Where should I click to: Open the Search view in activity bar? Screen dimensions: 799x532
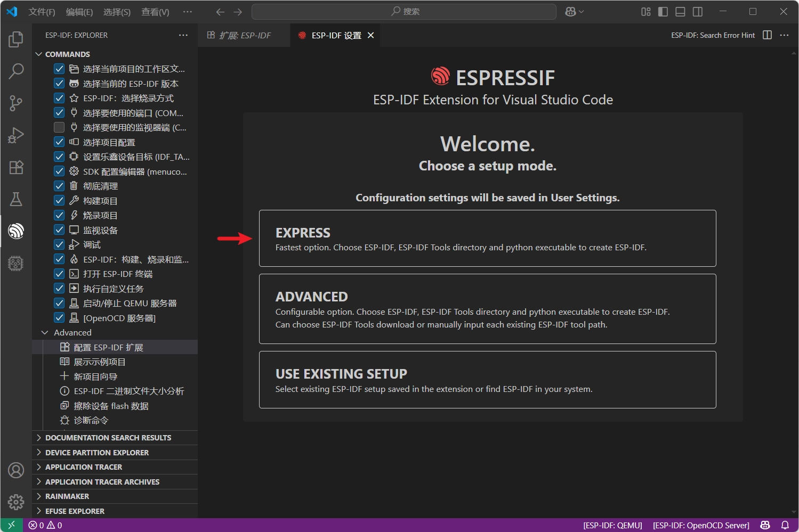pyautogui.click(x=16, y=71)
